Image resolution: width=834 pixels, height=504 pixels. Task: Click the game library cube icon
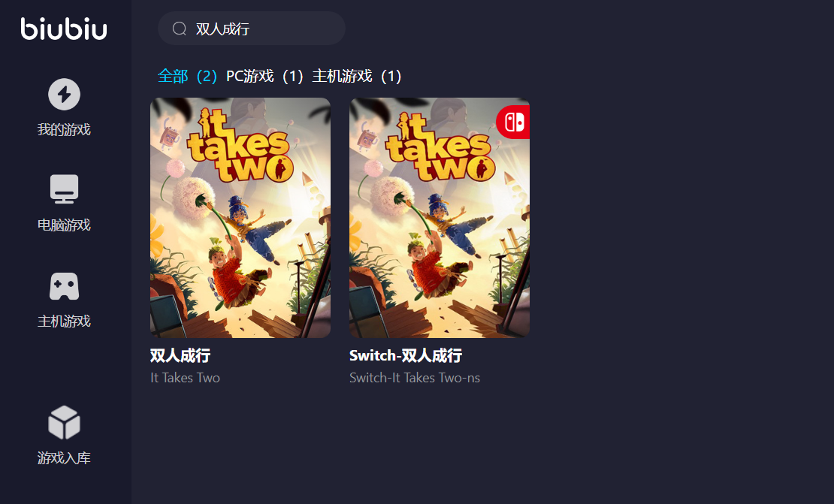pyautogui.click(x=65, y=423)
